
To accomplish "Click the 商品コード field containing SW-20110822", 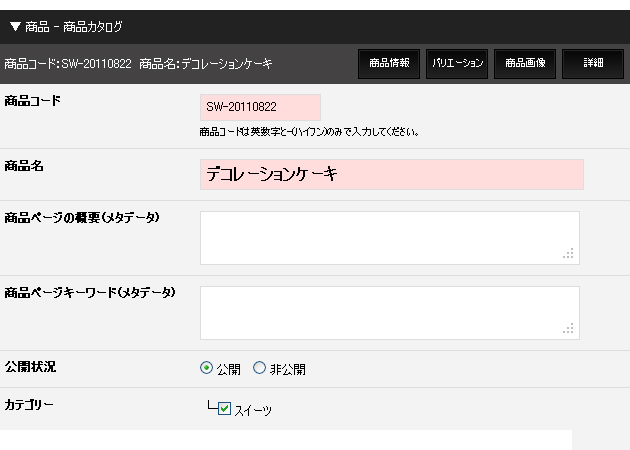I will tap(260, 107).
